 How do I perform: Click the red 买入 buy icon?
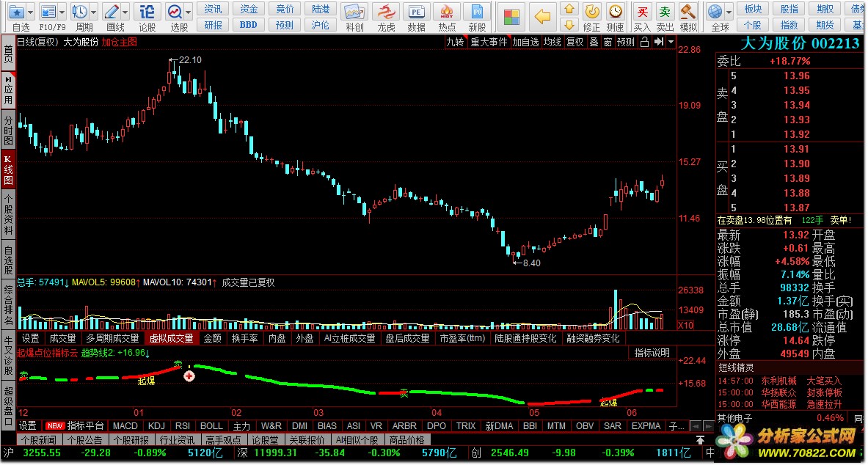(x=642, y=11)
